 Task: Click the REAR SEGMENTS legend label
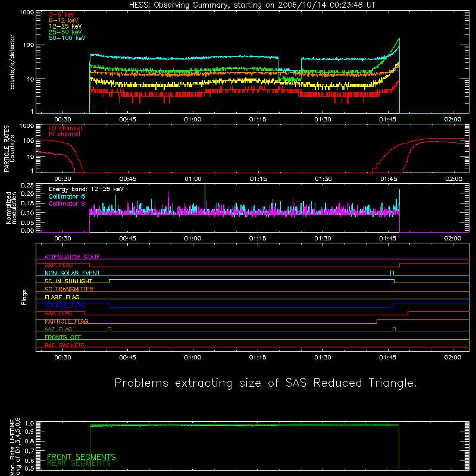(x=79, y=464)
